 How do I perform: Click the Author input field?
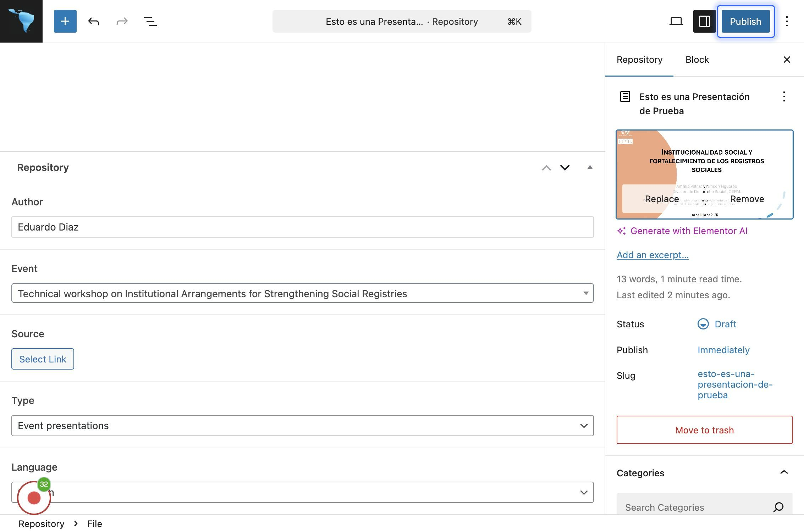(x=302, y=227)
